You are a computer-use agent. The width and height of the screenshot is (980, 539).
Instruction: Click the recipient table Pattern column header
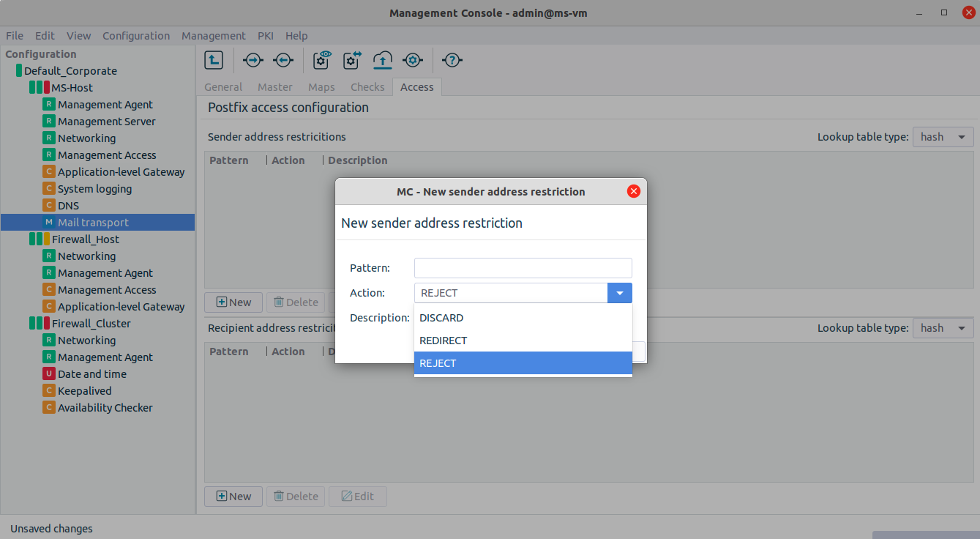pos(229,352)
